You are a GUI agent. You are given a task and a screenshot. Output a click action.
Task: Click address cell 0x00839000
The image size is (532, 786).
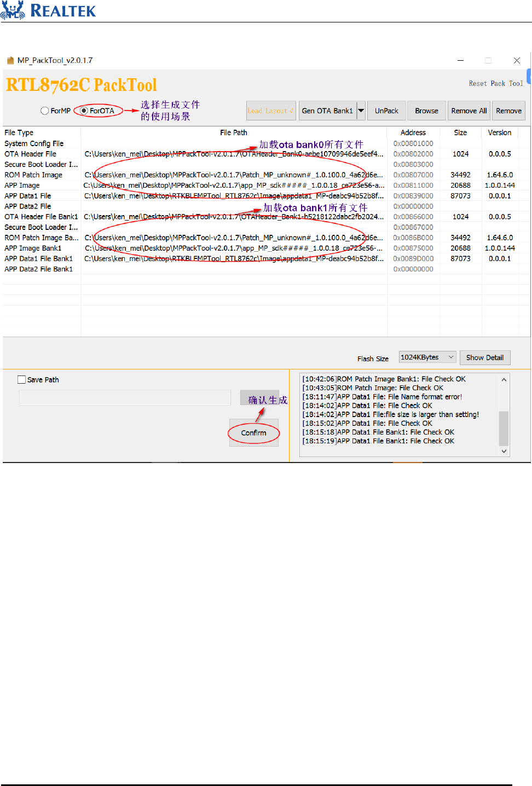(x=413, y=195)
